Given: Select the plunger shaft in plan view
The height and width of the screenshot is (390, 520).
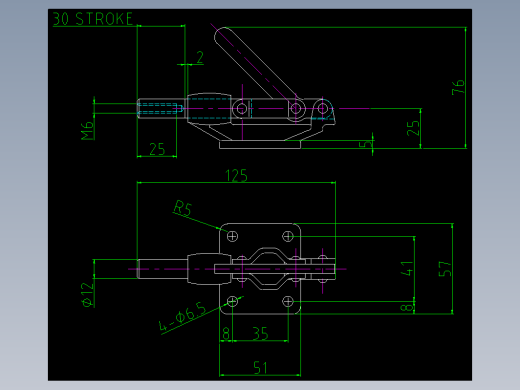Looking at the screenshot, I should click(x=162, y=269).
